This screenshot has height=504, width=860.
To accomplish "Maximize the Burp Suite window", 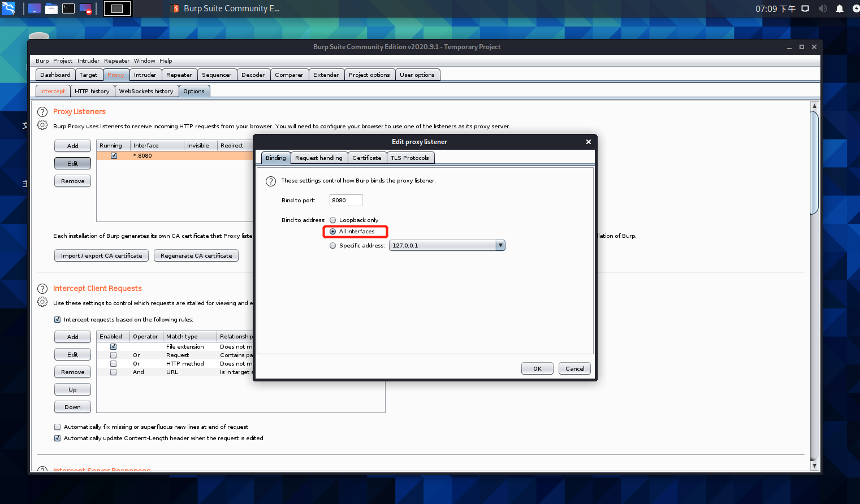I will coord(801,47).
